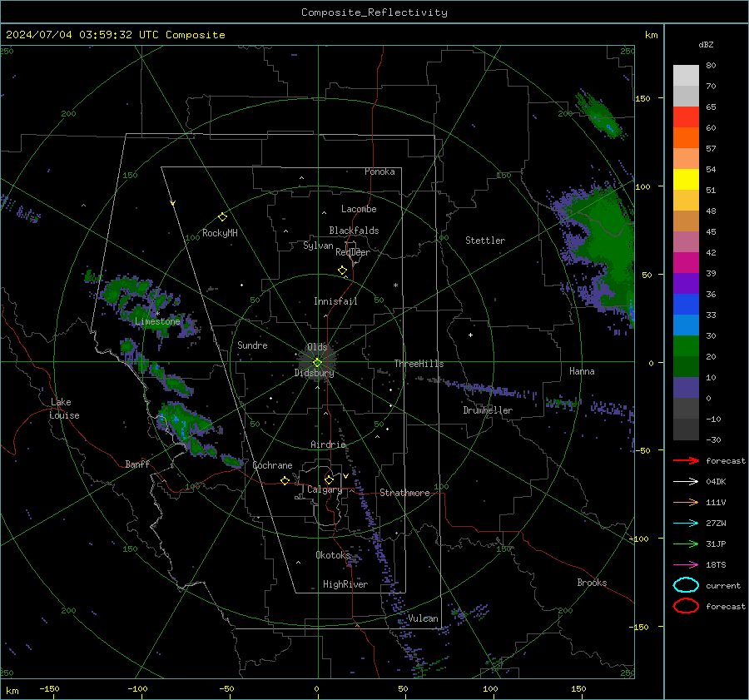Click the white plus marker north of Drumheller
The width and height of the screenshot is (749, 700).
(x=470, y=335)
